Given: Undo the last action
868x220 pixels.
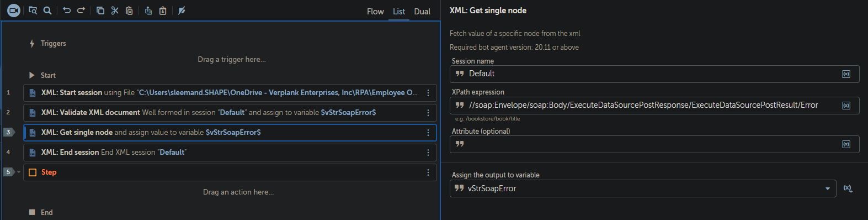Looking at the screenshot, I should pyautogui.click(x=67, y=11).
